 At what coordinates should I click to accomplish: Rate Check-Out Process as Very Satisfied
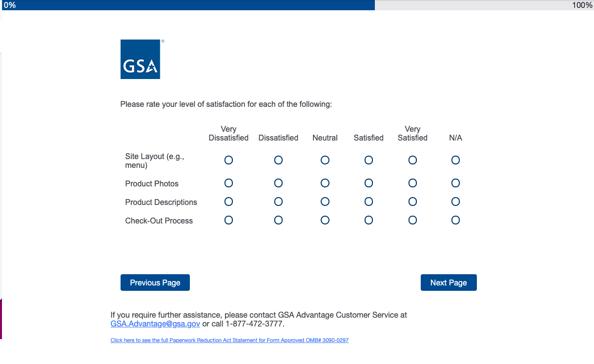(412, 220)
